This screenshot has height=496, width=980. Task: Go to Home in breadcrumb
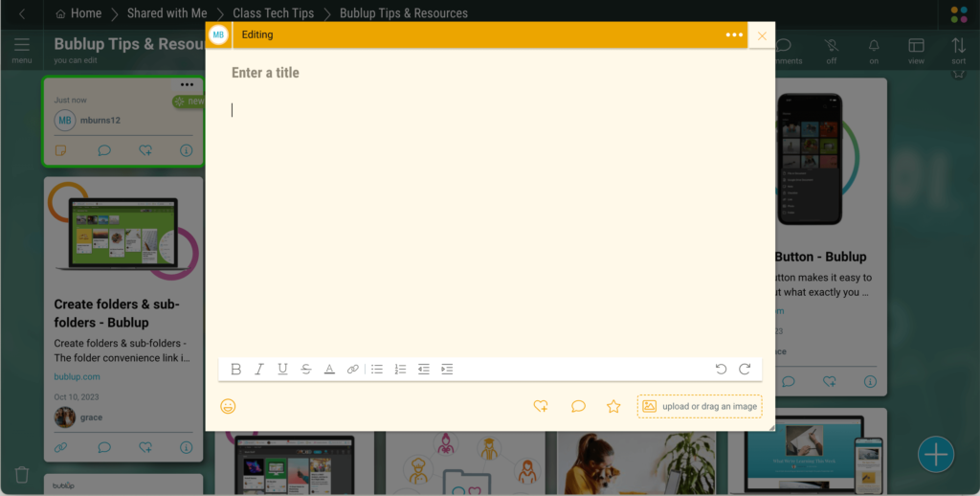pyautogui.click(x=78, y=13)
